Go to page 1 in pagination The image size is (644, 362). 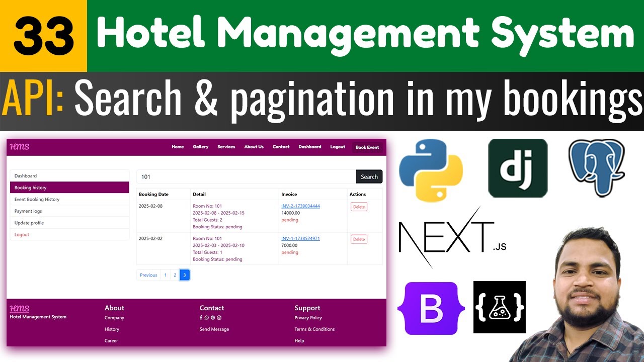(166, 275)
